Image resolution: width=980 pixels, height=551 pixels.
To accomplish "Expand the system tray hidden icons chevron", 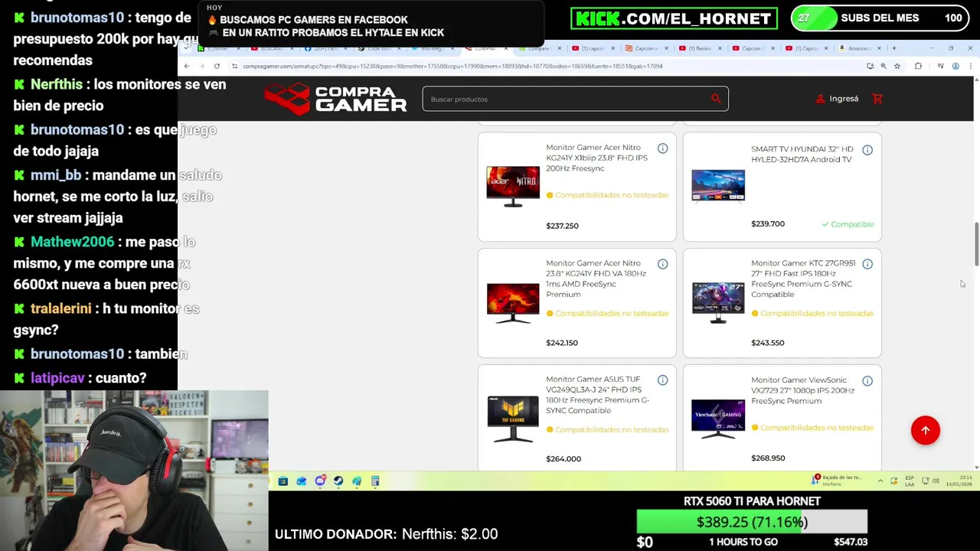I will pyautogui.click(x=880, y=481).
